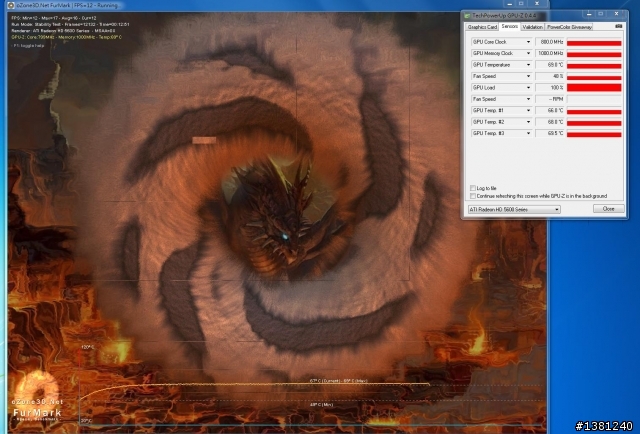Expand the GPU Load sensor dropdown
This screenshot has height=434, width=640.
(528, 87)
